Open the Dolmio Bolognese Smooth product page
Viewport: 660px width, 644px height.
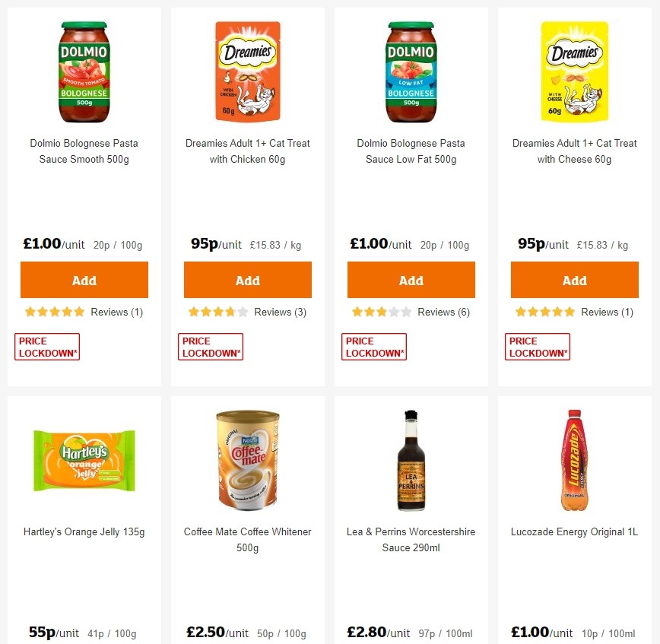84,151
